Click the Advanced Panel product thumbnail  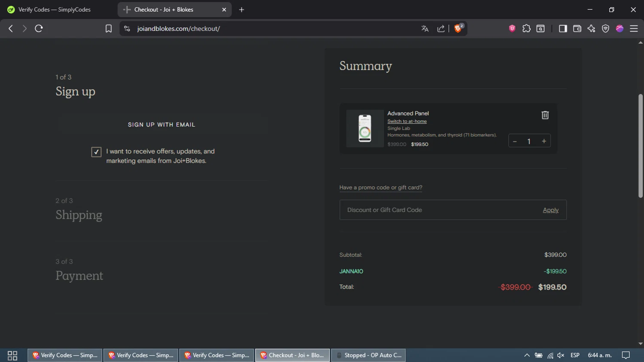click(x=365, y=128)
